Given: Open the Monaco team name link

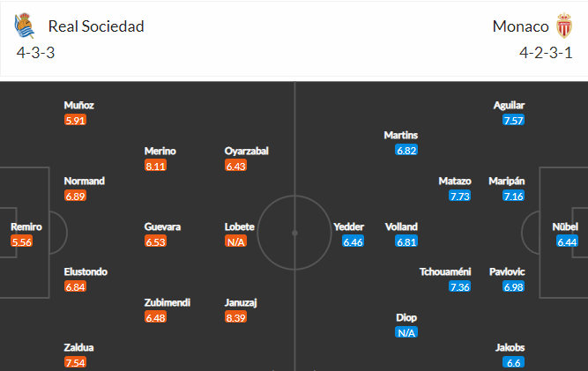Looking at the screenshot, I should 520,26.
